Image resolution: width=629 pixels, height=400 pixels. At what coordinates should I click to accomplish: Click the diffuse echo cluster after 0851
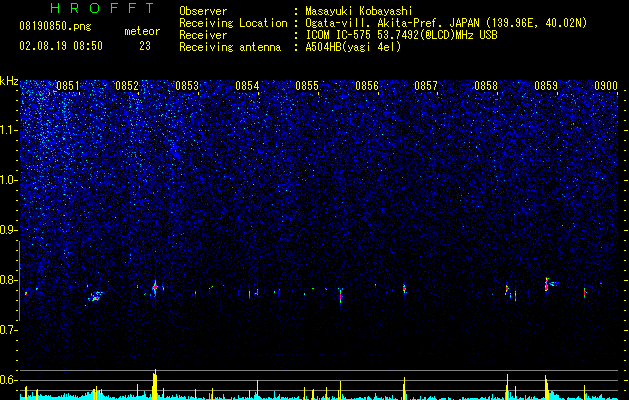tap(95, 297)
